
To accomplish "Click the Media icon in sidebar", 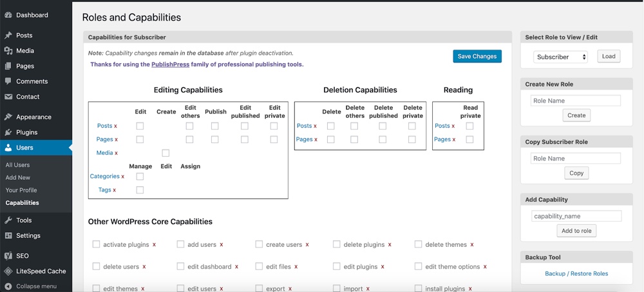I will 8,50.
